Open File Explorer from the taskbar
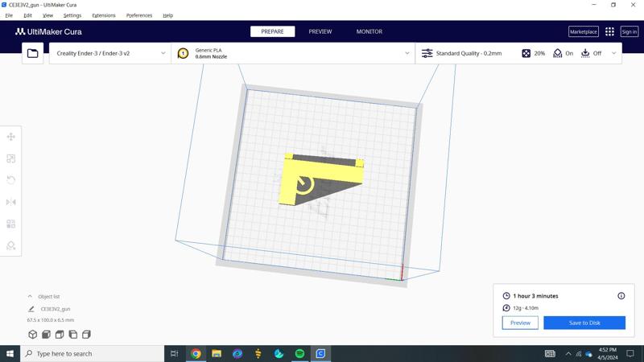This screenshot has width=644, height=362. point(217,353)
